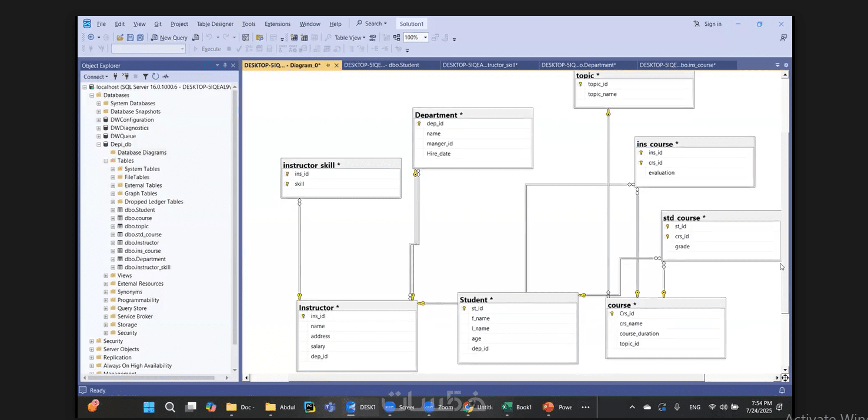Open Book1 Excel from the taskbar
This screenshot has width=868, height=420.
[x=517, y=407]
